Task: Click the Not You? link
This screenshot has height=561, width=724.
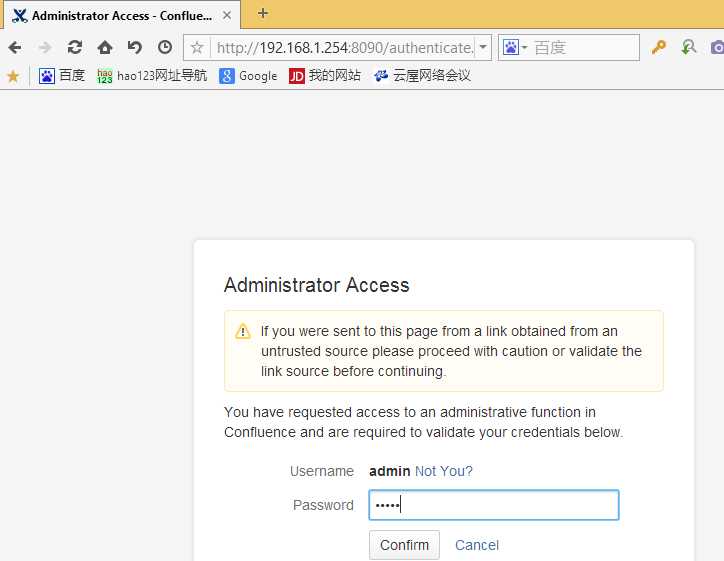Action: click(x=444, y=471)
